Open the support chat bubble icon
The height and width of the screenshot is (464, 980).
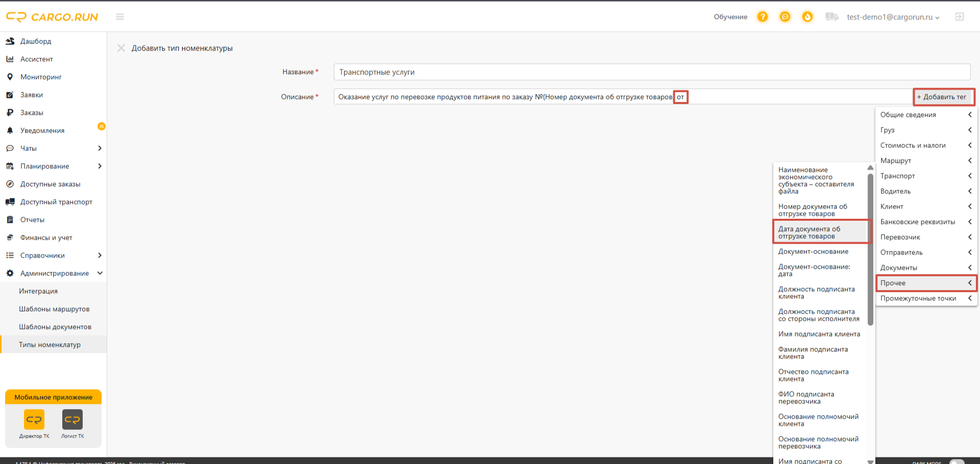pyautogui.click(x=785, y=17)
